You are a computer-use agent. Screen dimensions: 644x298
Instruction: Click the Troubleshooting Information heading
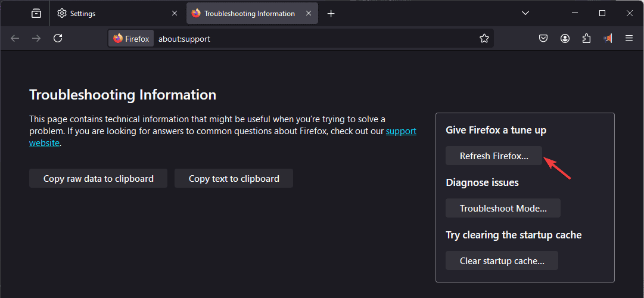[x=123, y=95]
